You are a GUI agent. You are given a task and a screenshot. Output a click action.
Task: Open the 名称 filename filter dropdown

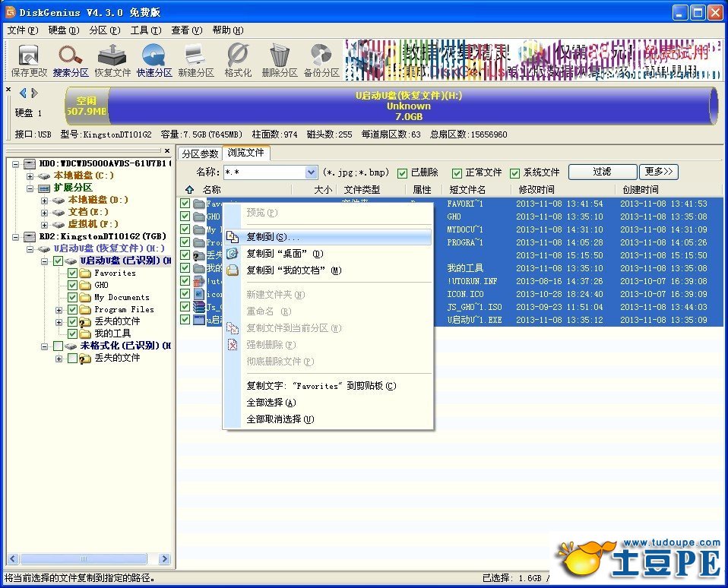tap(311, 172)
